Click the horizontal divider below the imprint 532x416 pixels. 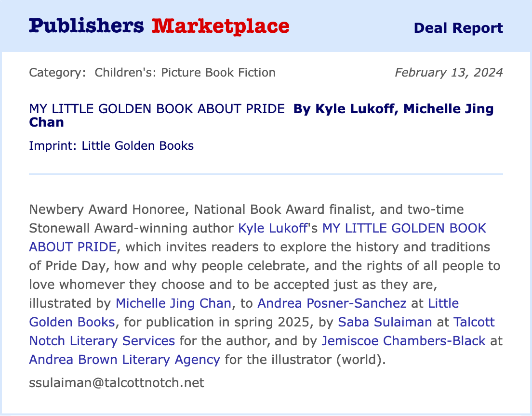266,174
